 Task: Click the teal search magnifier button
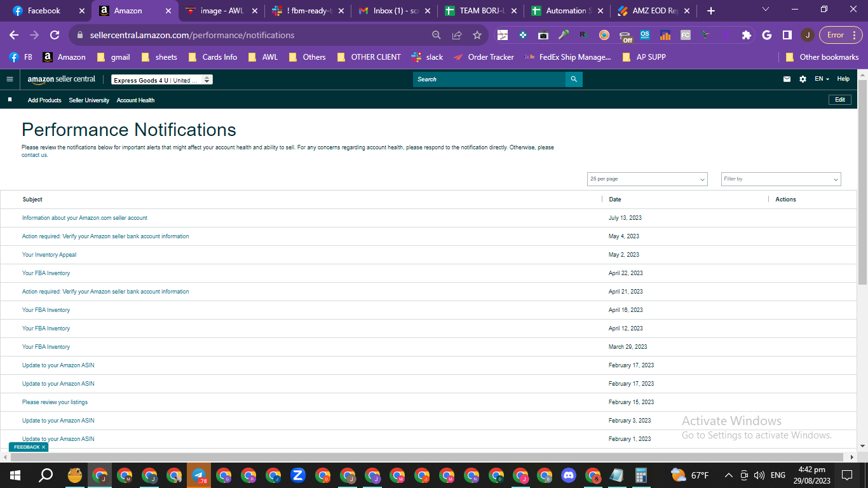pos(574,79)
